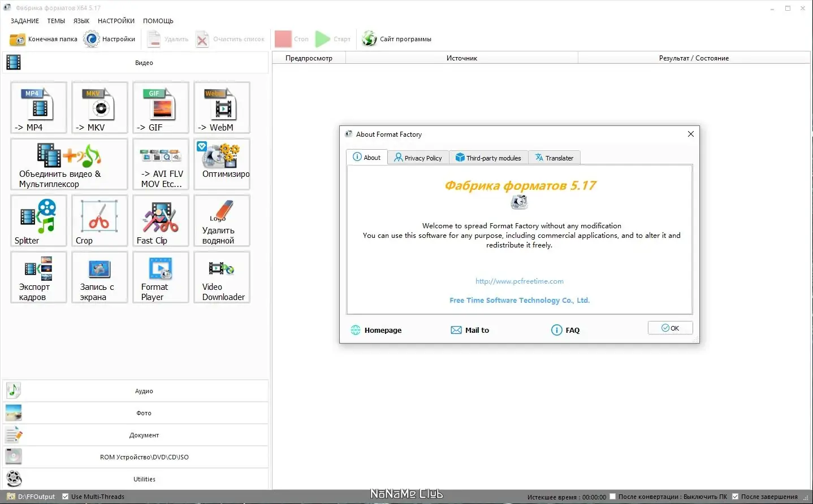Expand the ROM Устройство\DVD\CD\ISO category
This screenshot has width=813, height=504.
(136, 457)
